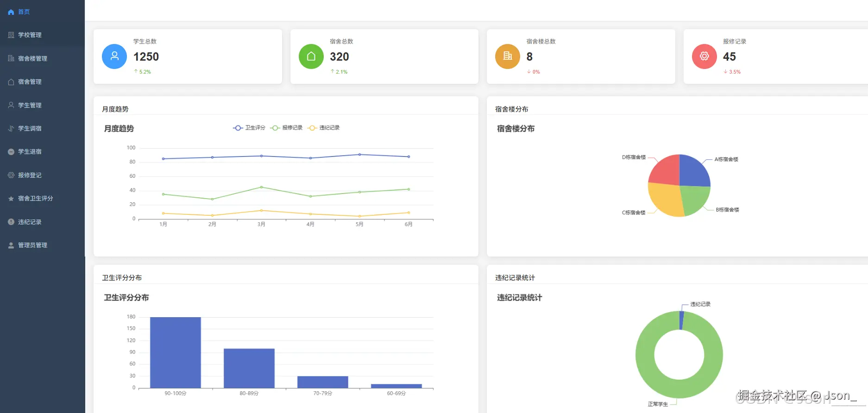Image resolution: width=868 pixels, height=413 pixels.
Task: Click the orange dormitory building icon
Action: [508, 56]
